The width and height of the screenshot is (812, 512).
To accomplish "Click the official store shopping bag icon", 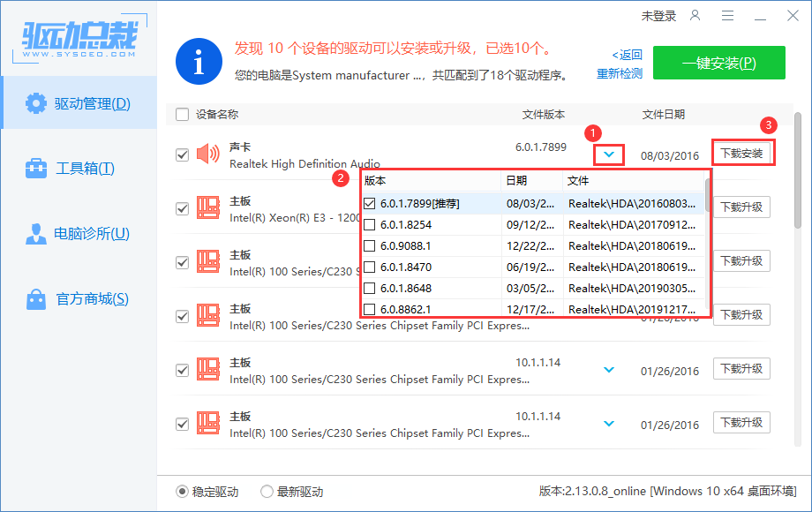I will [35, 298].
